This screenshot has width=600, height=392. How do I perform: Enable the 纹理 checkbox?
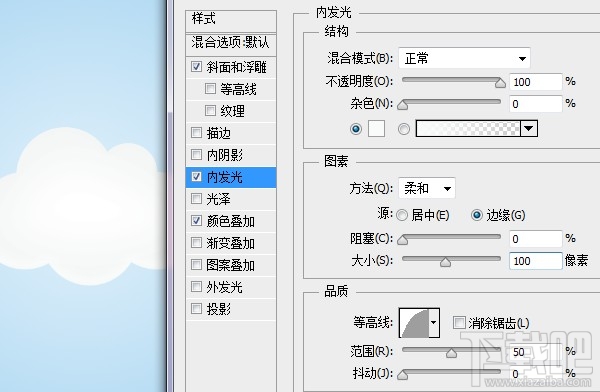pos(210,111)
